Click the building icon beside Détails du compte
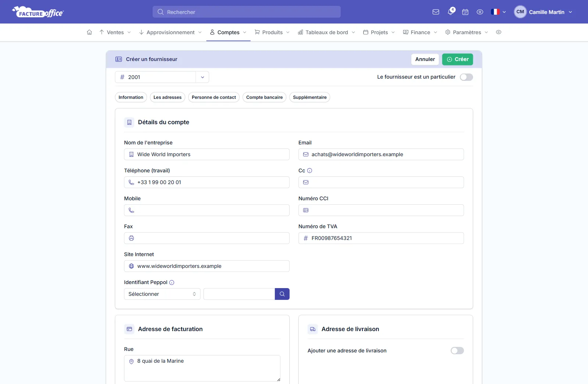Image resolution: width=588 pixels, height=384 pixels. pyautogui.click(x=129, y=122)
